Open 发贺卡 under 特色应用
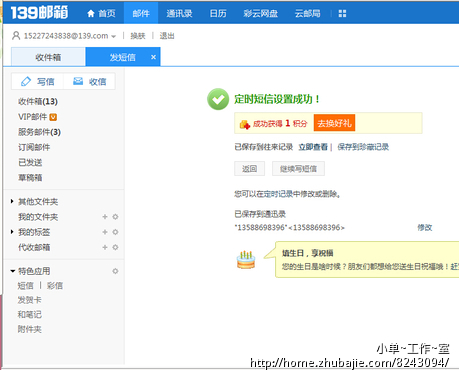The width and height of the screenshot is (459, 370). pos(30,300)
